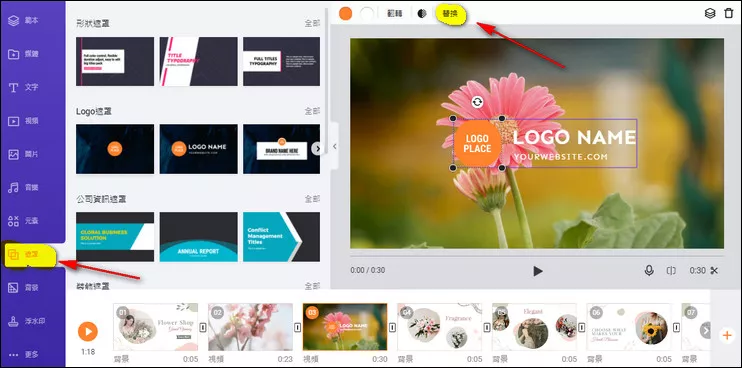The height and width of the screenshot is (368, 742).
Task: Select the TITLE TYPOGRAPHY overlay thumbnail
Action: [199, 61]
